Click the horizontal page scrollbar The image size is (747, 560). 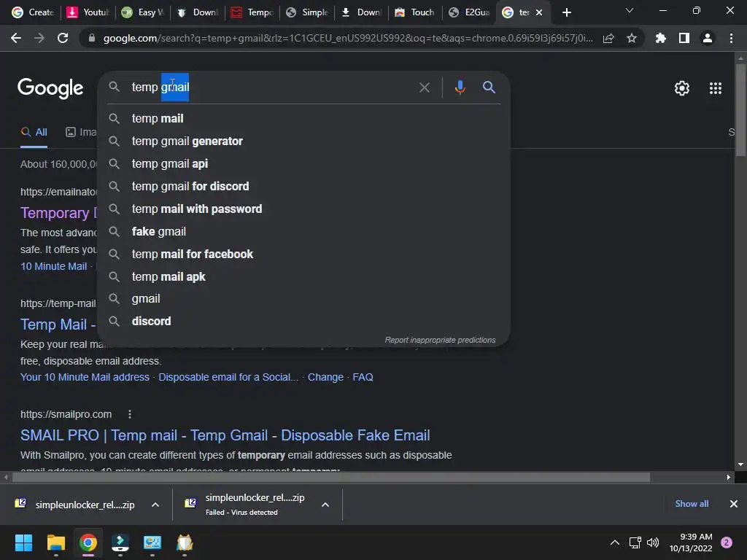click(331, 477)
